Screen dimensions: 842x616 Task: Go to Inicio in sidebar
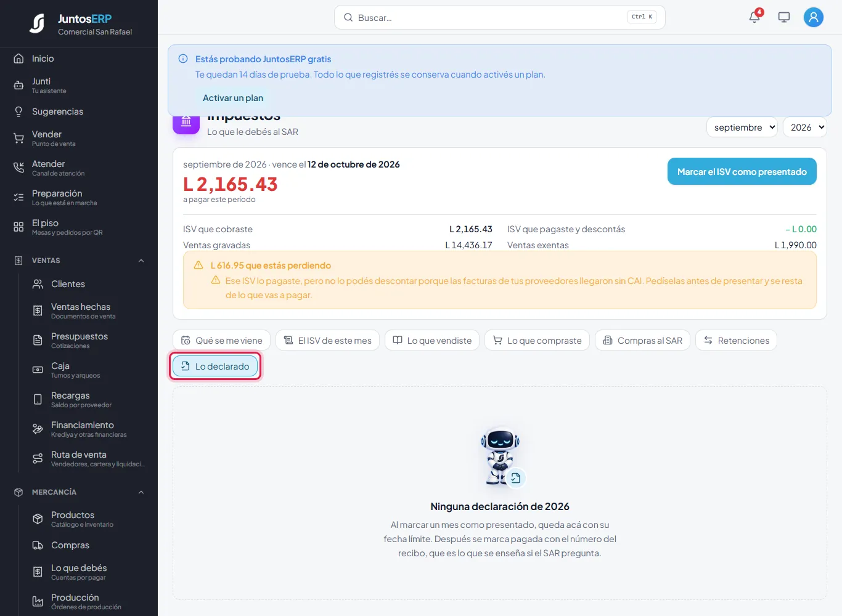tap(79, 59)
